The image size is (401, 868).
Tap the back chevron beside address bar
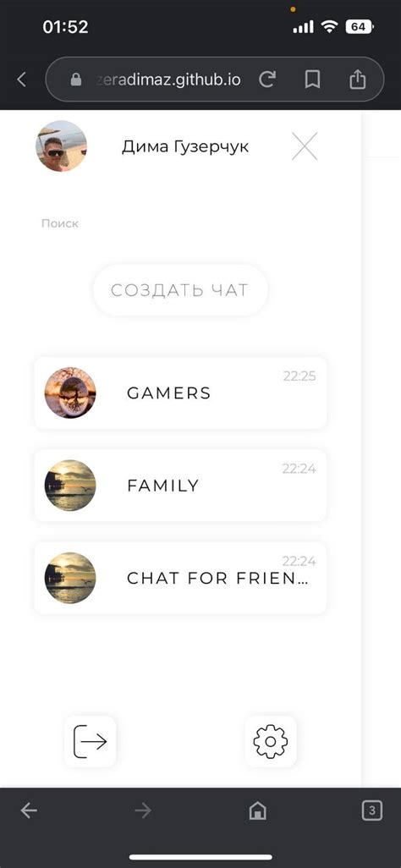click(x=21, y=80)
